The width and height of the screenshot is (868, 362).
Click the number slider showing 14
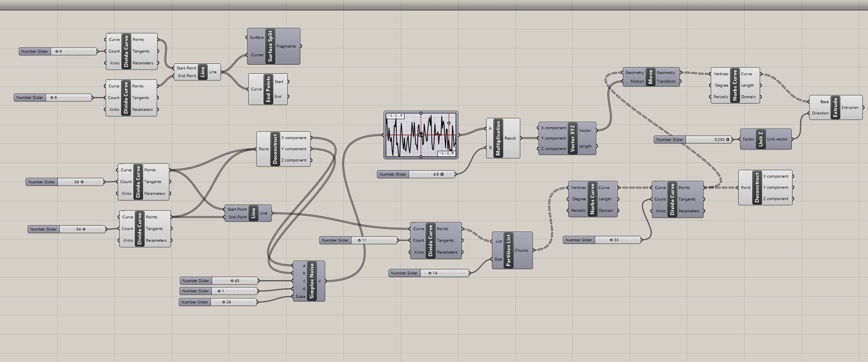click(429, 273)
